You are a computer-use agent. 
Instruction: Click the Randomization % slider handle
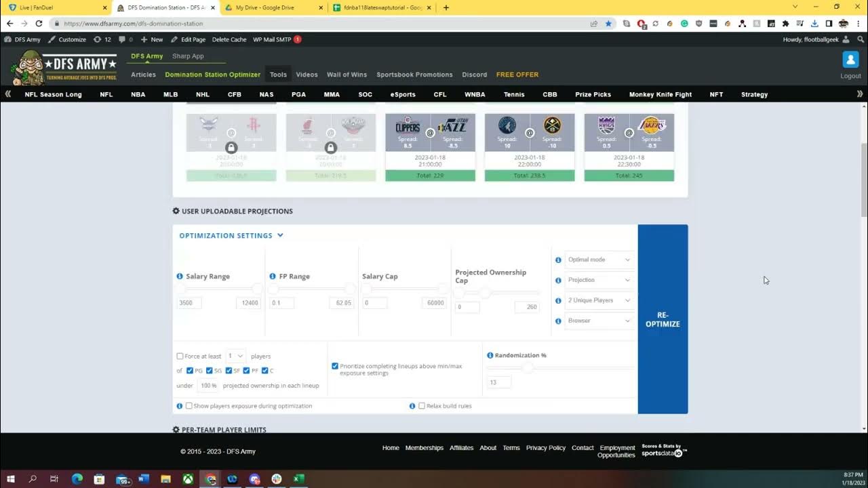coord(528,367)
